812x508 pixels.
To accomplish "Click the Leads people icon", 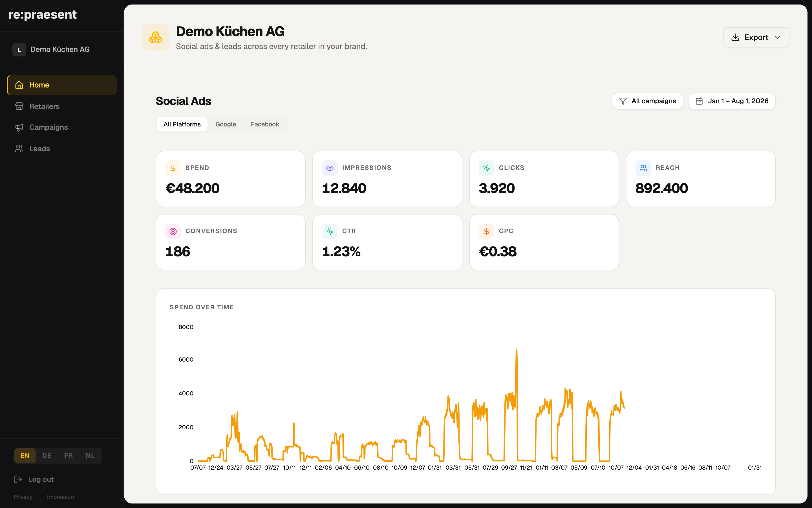I will coord(19,148).
